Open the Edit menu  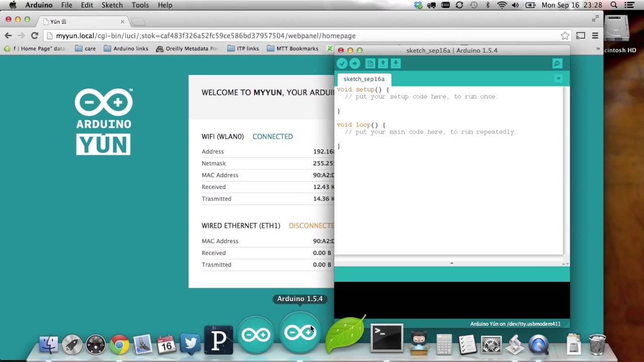tap(87, 5)
